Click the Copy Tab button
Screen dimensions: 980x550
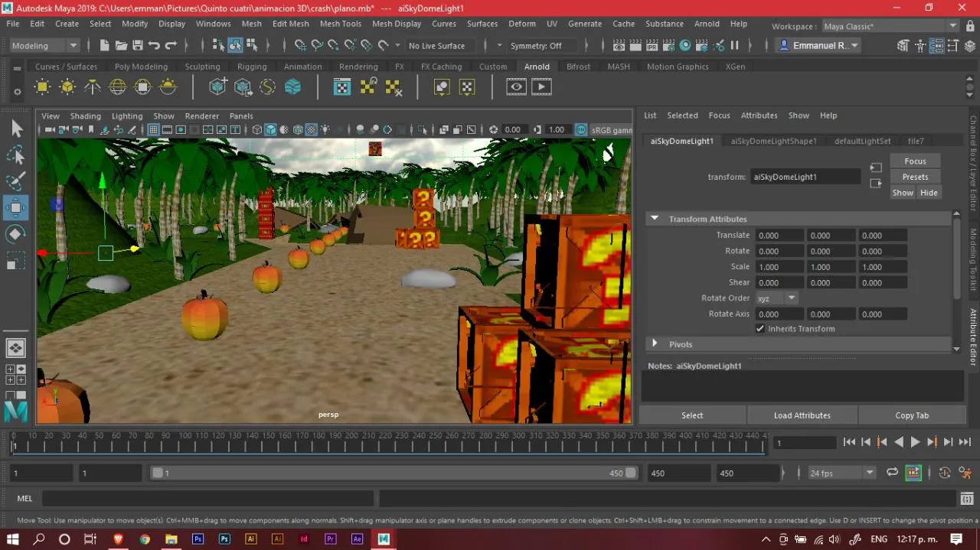[911, 415]
